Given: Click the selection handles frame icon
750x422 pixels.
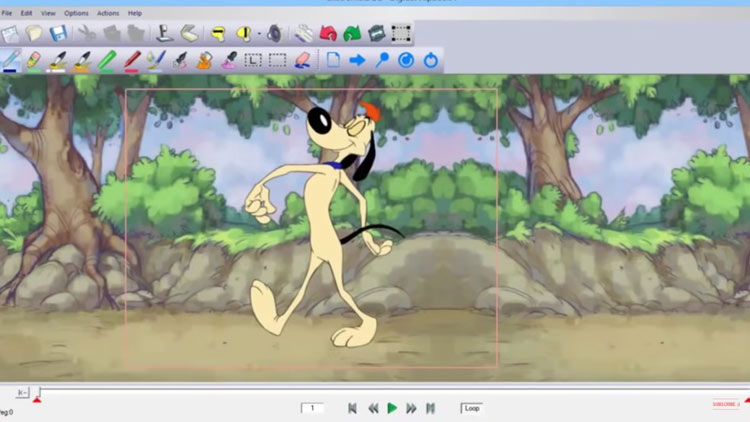Looking at the screenshot, I should 401,33.
